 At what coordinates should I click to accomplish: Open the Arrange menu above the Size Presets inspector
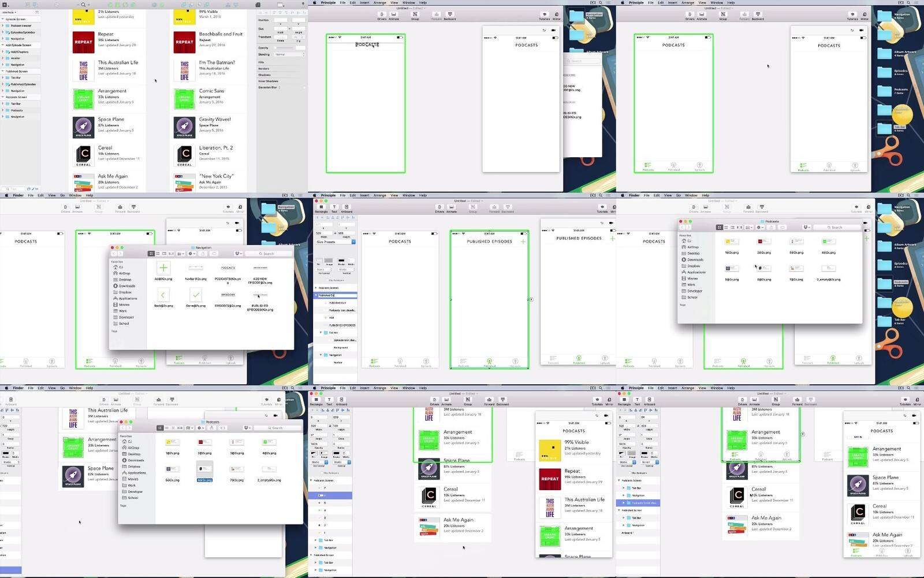[x=379, y=195]
